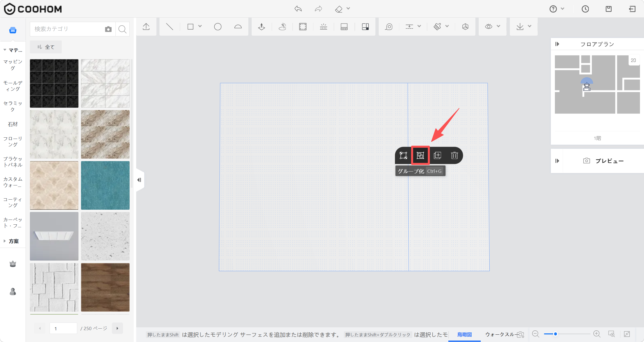
Task: Select the dimension annotation tool
Action: pyautogui.click(x=409, y=27)
